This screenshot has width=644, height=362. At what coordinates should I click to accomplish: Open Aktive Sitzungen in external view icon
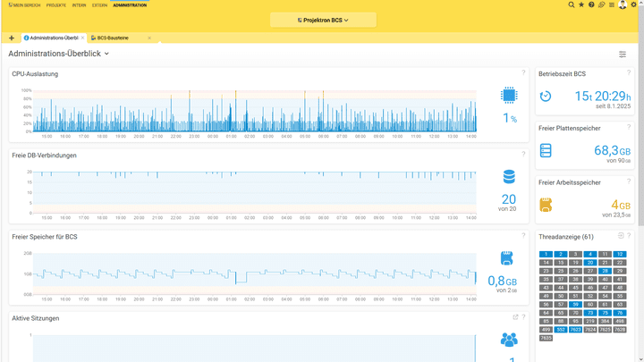(515, 317)
